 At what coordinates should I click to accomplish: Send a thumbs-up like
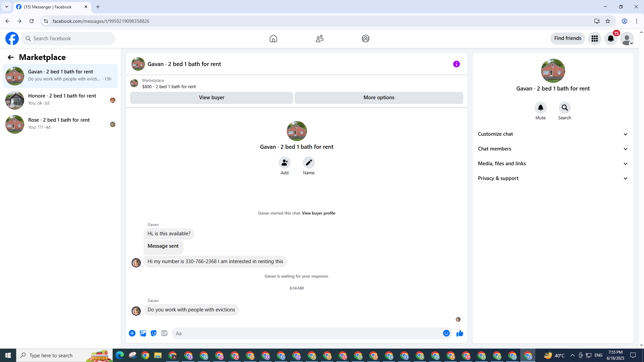[x=460, y=333]
